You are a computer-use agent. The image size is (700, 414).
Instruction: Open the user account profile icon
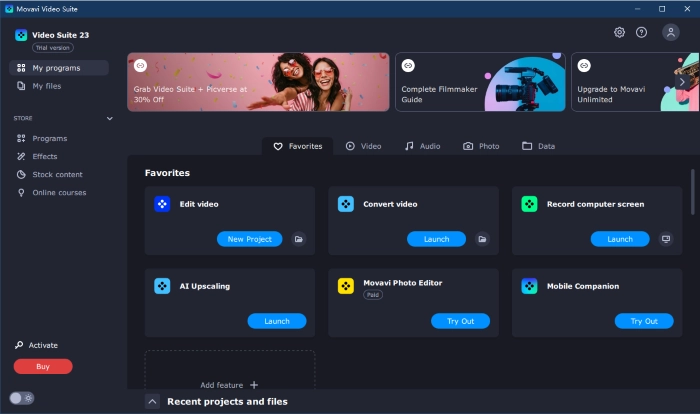670,32
